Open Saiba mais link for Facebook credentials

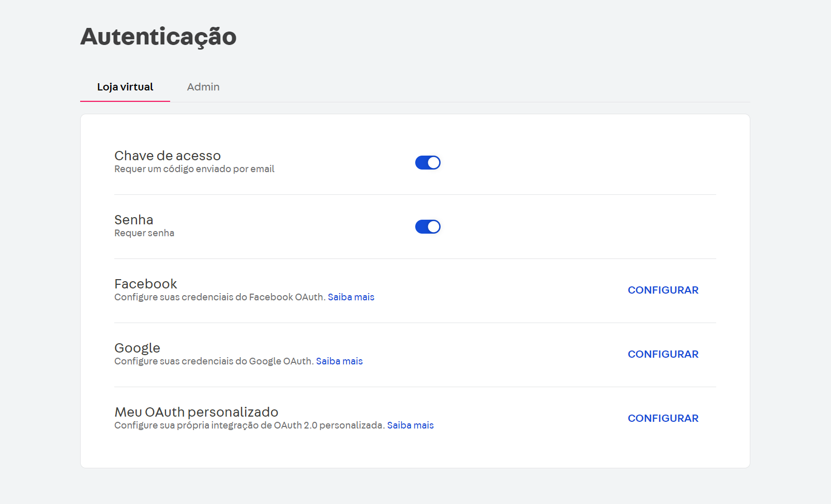pyautogui.click(x=351, y=297)
